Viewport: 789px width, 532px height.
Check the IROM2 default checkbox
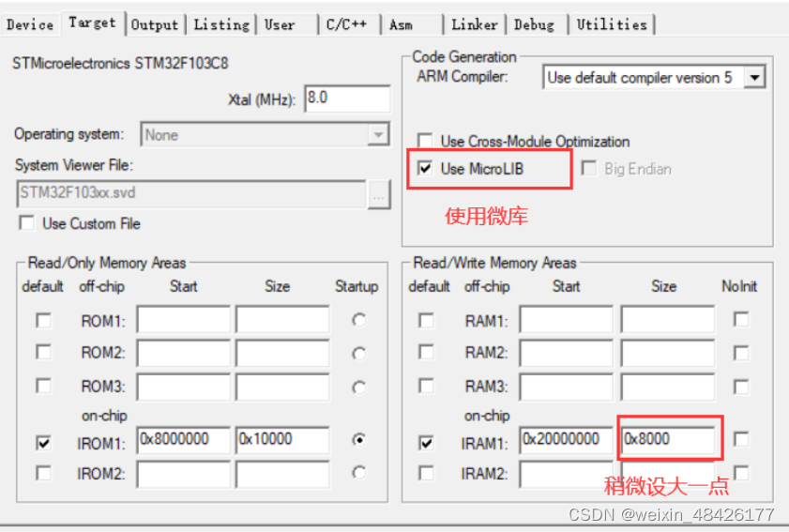point(44,473)
